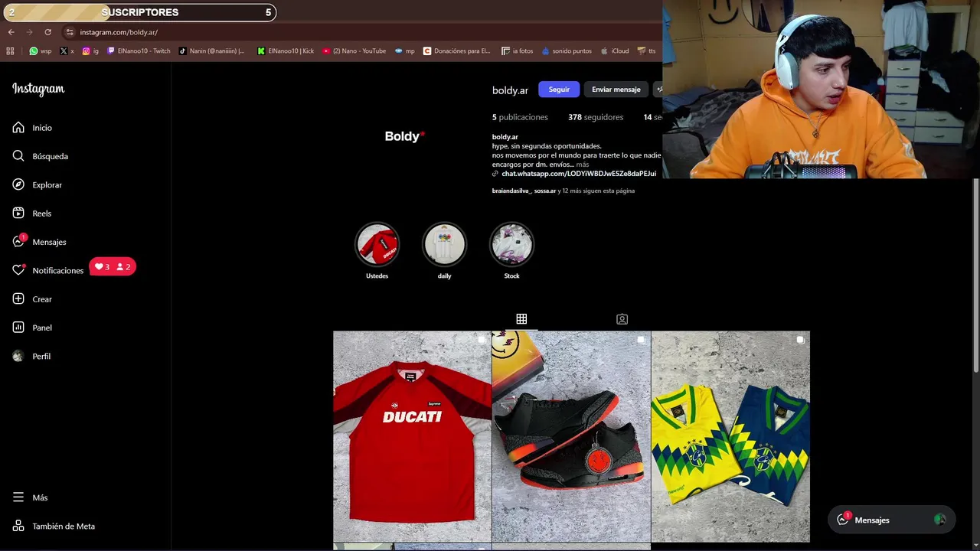Open Perfil avatar in the sidebar
Screen dimensions: 980x551
point(18,356)
